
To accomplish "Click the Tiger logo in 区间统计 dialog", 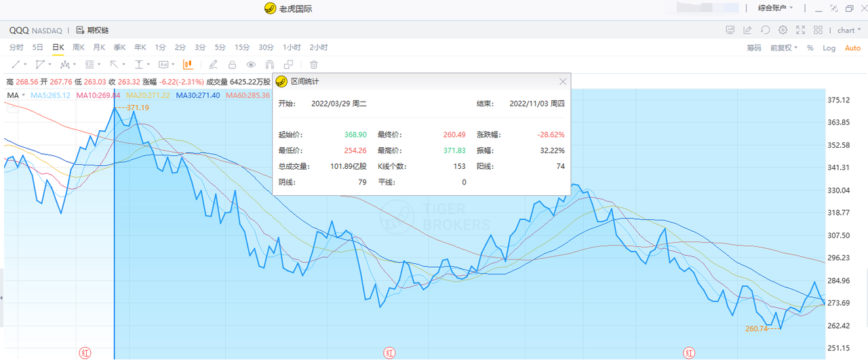I will 281,81.
